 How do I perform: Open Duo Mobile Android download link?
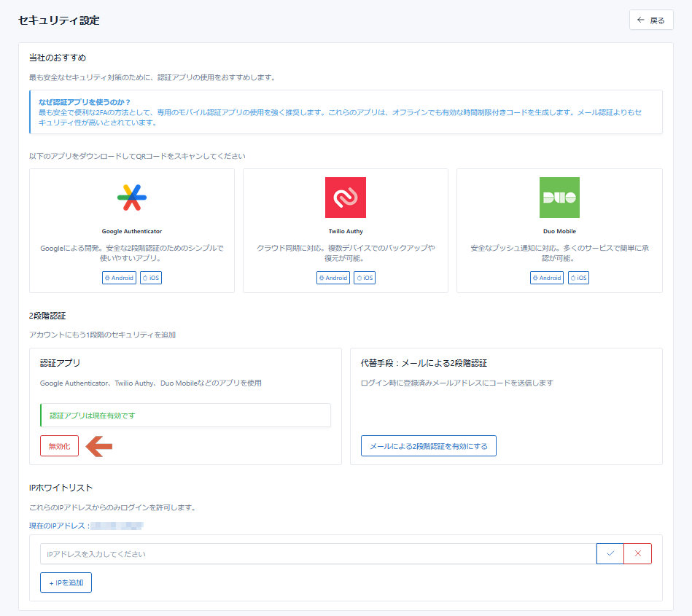547,278
